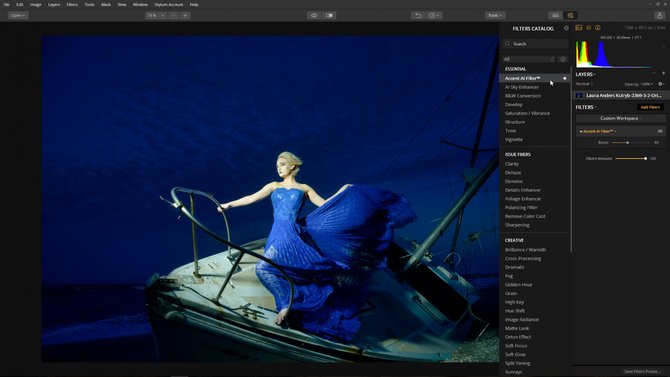This screenshot has height=377, width=670.
Task: Open the Filters menu
Action: coord(72,4)
